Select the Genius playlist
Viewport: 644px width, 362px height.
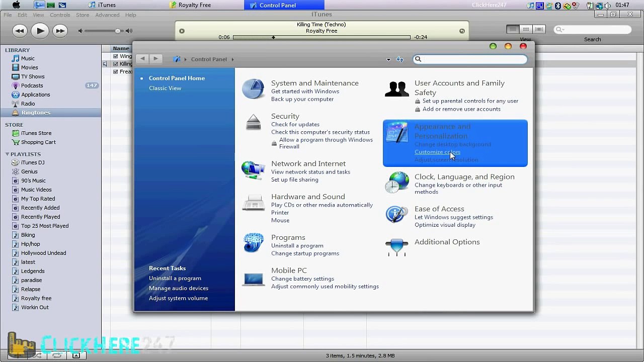(29, 171)
